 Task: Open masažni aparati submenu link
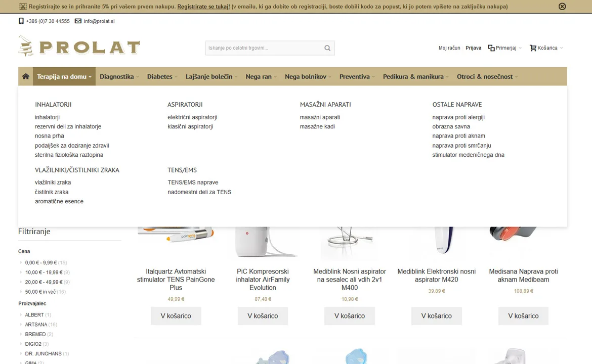320,117
